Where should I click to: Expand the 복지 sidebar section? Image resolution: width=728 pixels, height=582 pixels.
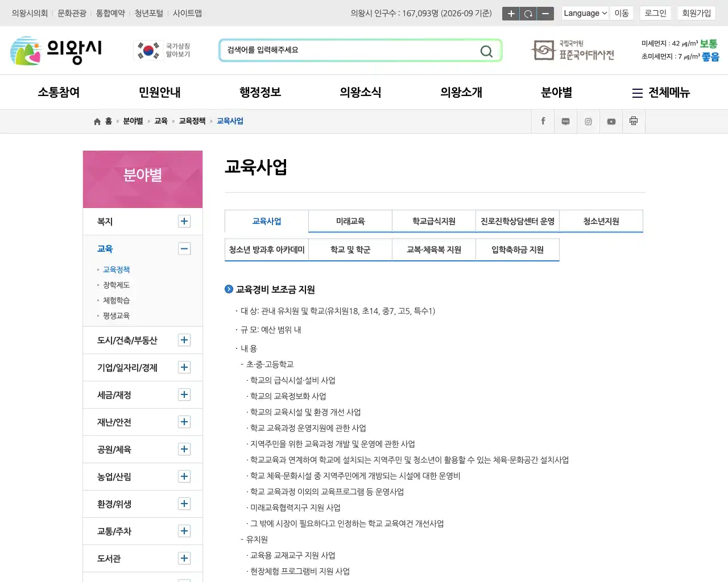point(184,222)
